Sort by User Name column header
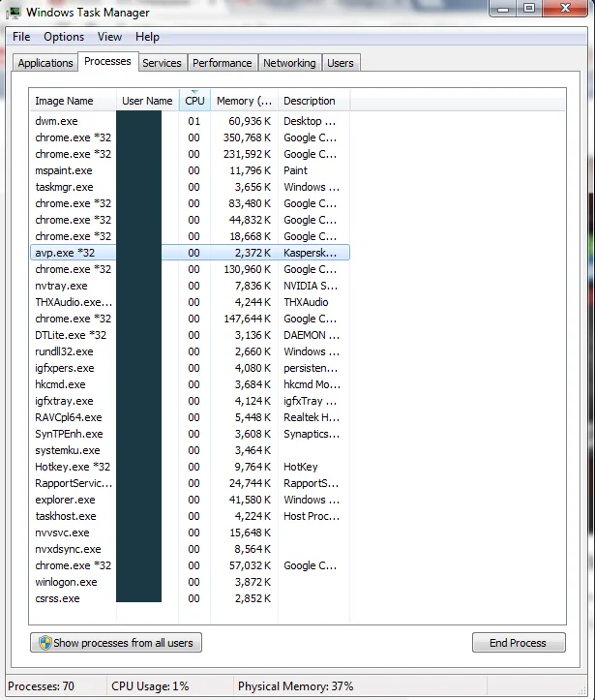 [x=148, y=101]
